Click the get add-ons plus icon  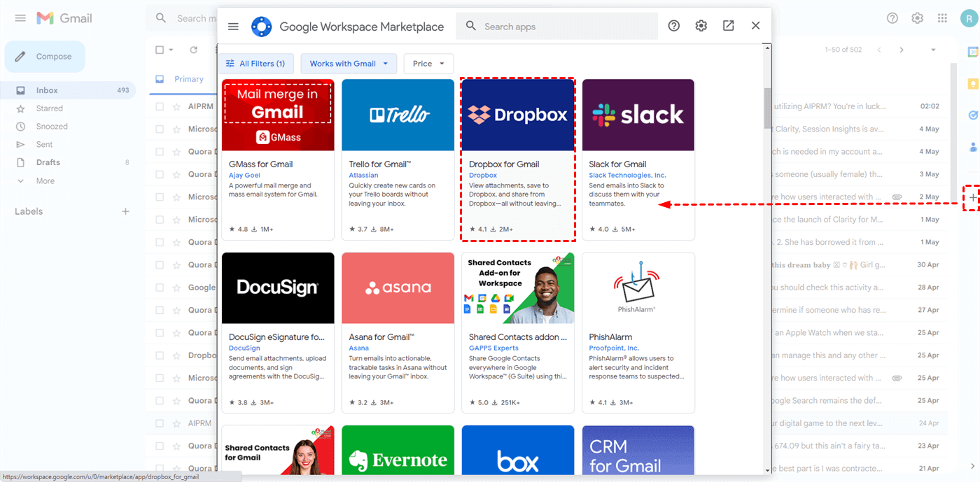coord(972,199)
